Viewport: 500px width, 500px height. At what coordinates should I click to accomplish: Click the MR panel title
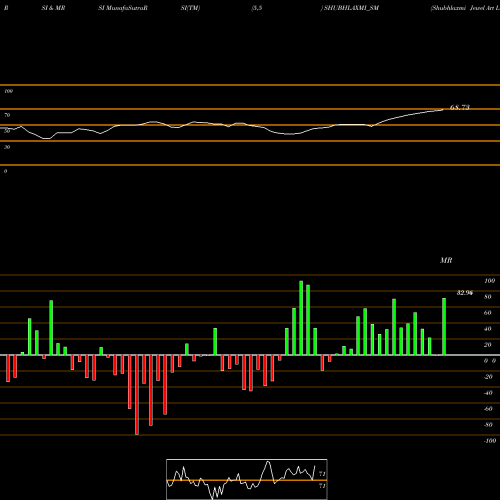click(446, 260)
